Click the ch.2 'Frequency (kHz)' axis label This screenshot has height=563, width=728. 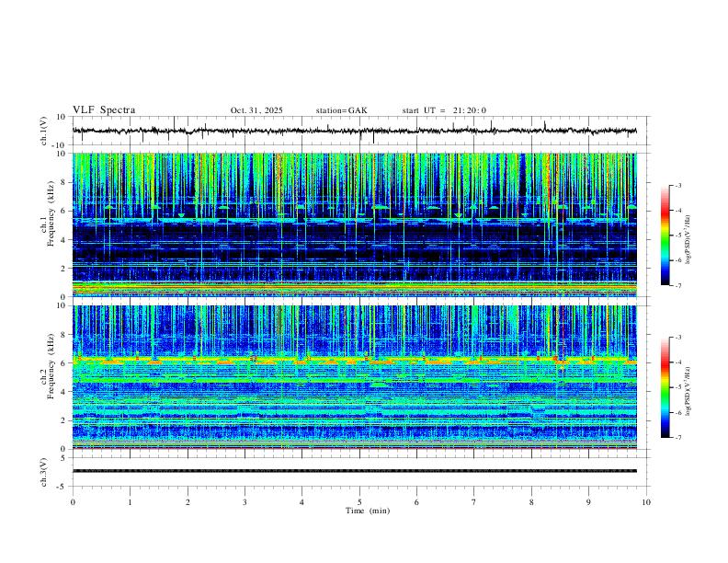(x=51, y=366)
